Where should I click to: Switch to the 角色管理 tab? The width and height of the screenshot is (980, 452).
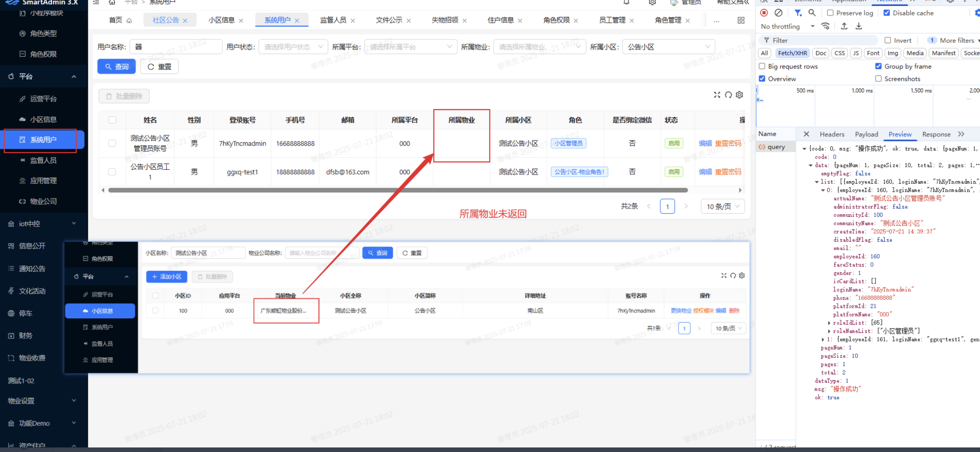[668, 20]
